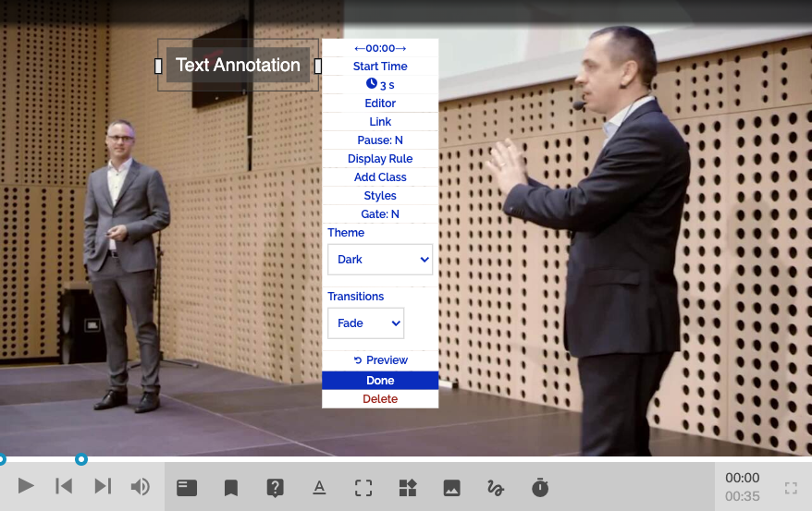Image resolution: width=812 pixels, height=511 pixels.
Task: Toggle fullscreen mode
Action: coord(791,488)
